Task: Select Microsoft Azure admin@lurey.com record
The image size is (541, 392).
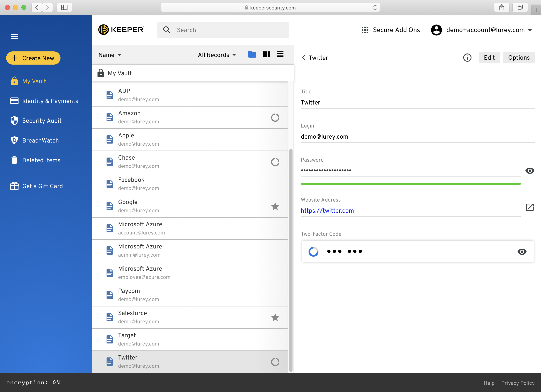Action: pos(190,251)
